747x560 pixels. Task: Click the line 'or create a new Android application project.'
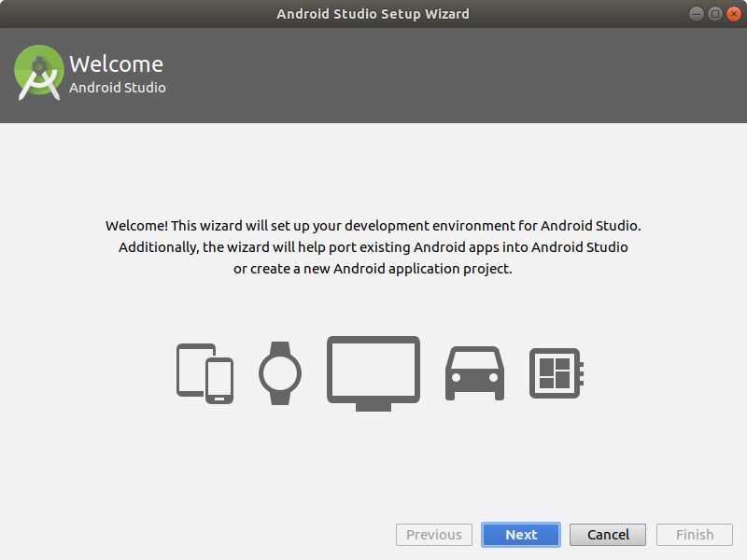[373, 269]
